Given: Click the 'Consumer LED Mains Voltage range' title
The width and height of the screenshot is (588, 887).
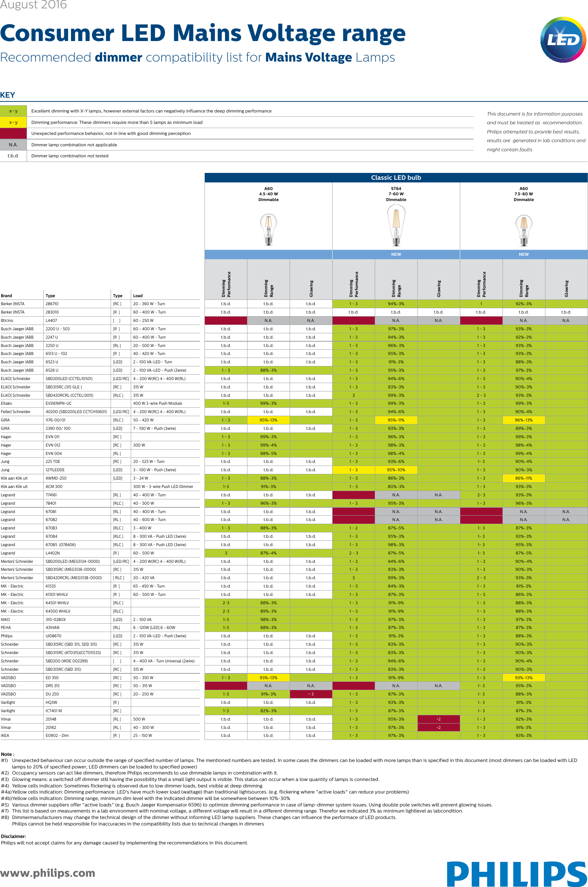Looking at the screenshot, I should tap(203, 33).
